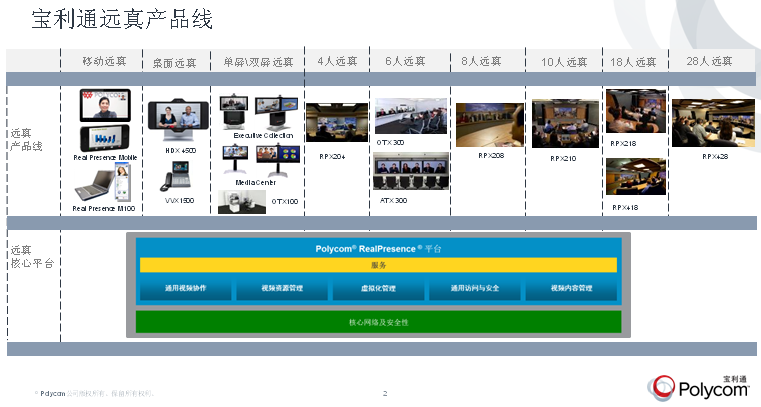Screen dimensions: 761x407
Task: Click the dual-screen Media Center stand image
Action: point(278,160)
